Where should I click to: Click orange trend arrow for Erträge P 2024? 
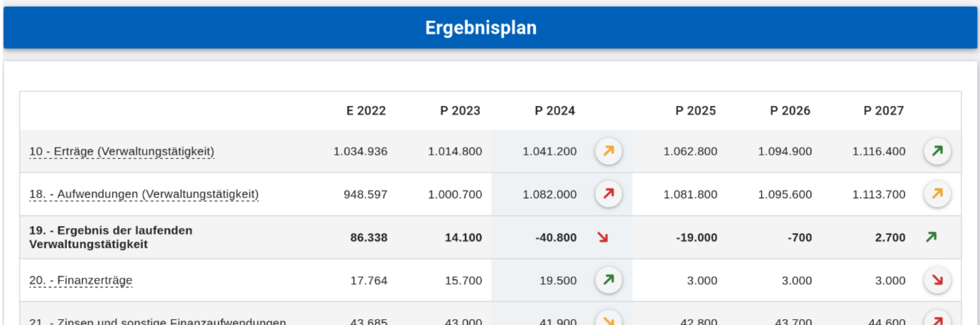(609, 151)
